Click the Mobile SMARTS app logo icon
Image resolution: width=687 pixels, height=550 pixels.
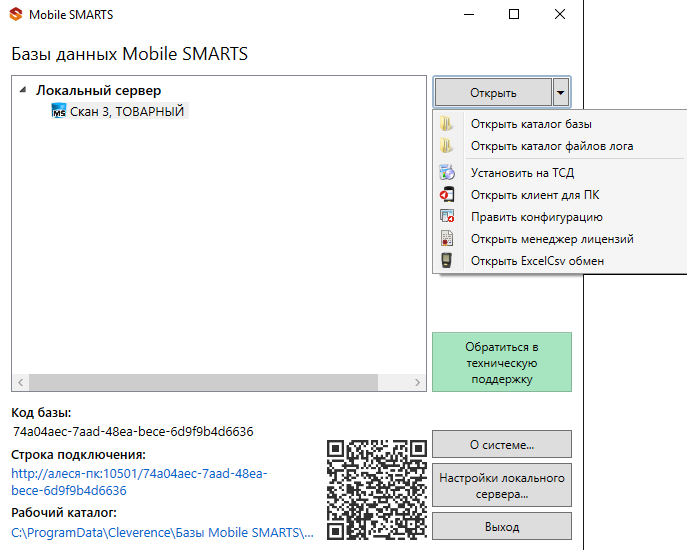click(x=16, y=14)
